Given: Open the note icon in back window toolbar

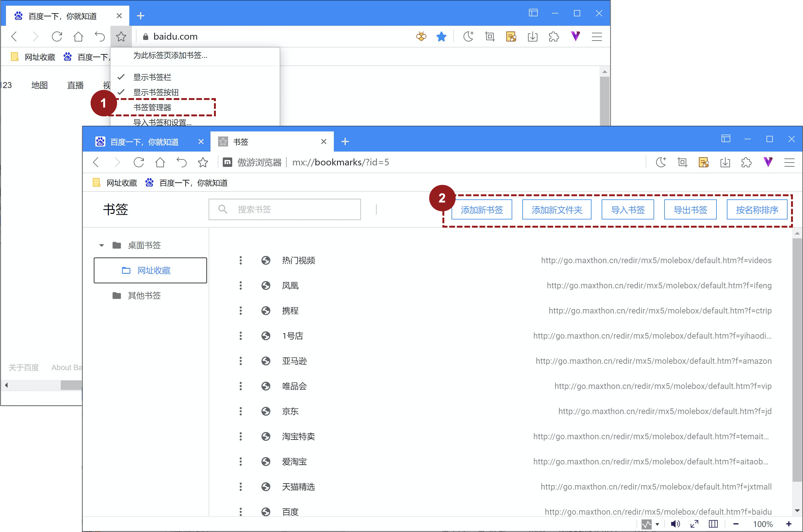Looking at the screenshot, I should 511,36.
